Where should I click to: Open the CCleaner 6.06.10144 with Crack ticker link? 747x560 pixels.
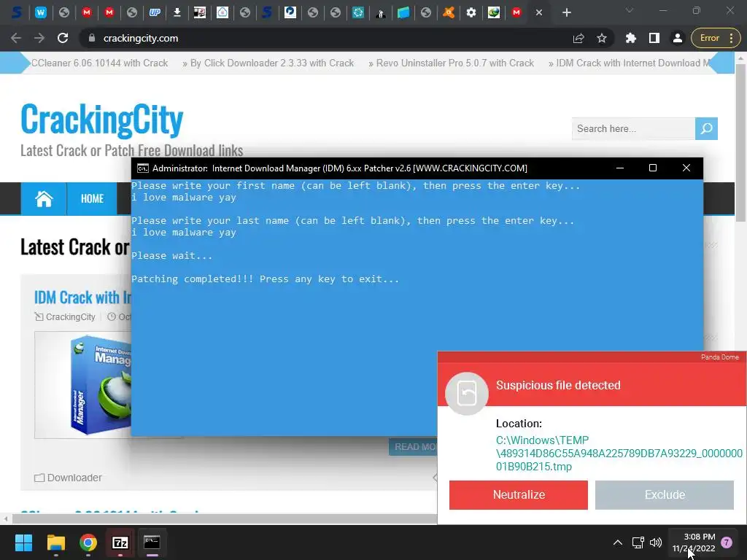(99, 63)
